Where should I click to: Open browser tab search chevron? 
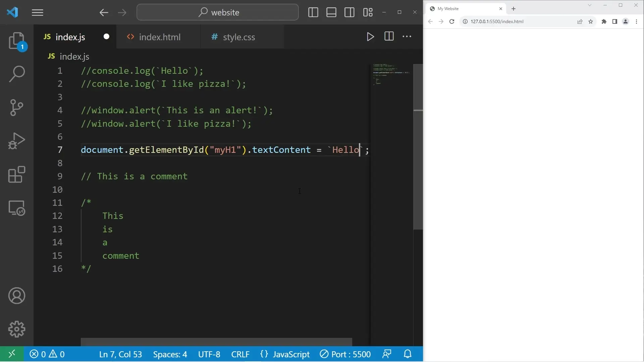(x=589, y=5)
